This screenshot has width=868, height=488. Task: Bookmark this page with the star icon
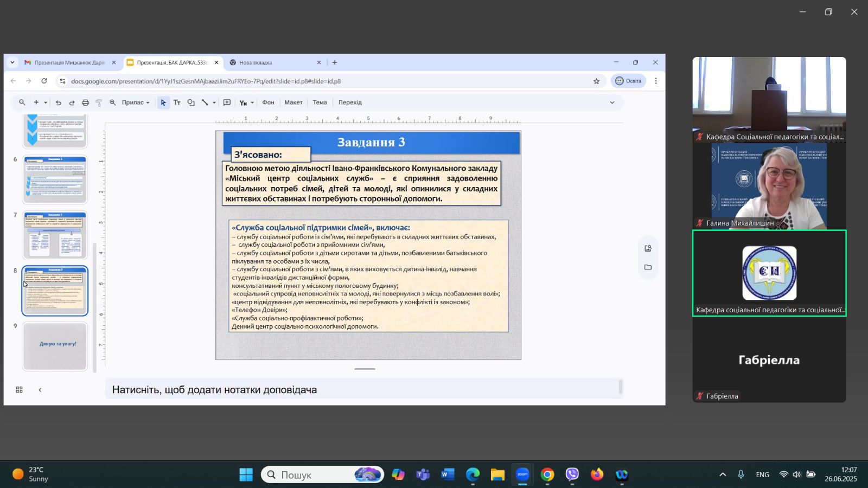pos(596,81)
